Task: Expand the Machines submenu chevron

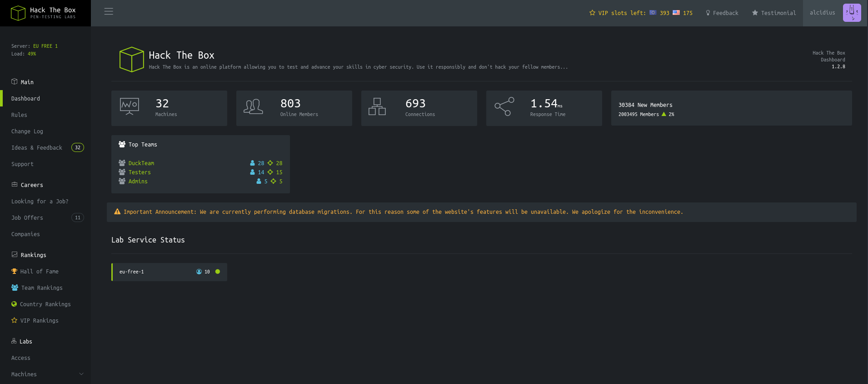Action: [81, 374]
